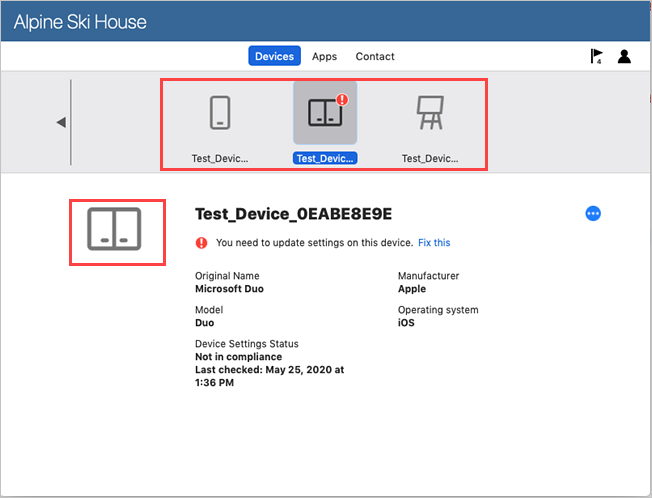
Task: Click the Original Name label
Action: tap(227, 276)
